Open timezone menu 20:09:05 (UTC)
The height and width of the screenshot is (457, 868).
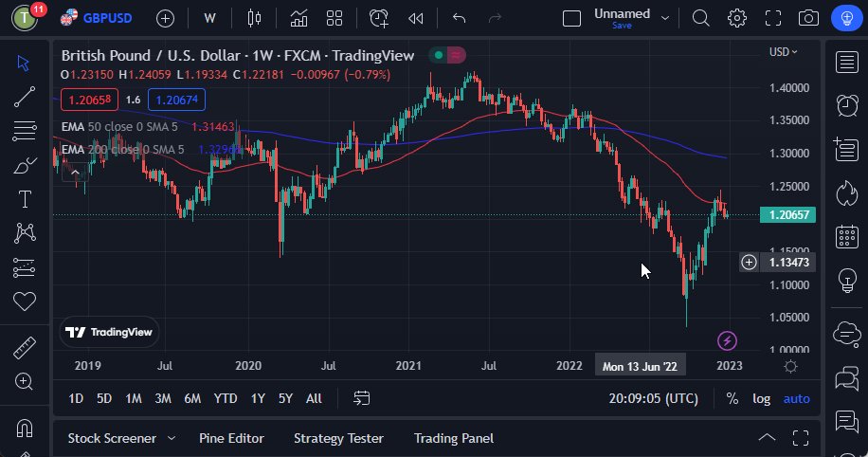(x=653, y=398)
